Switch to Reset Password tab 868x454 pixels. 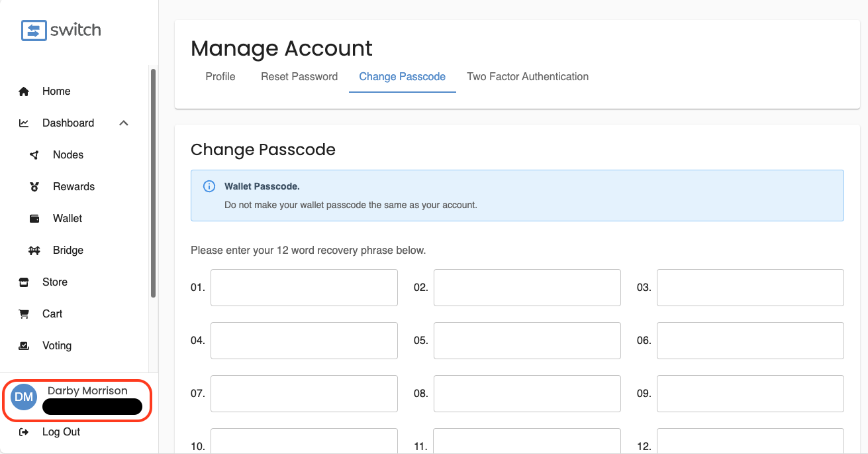click(299, 77)
